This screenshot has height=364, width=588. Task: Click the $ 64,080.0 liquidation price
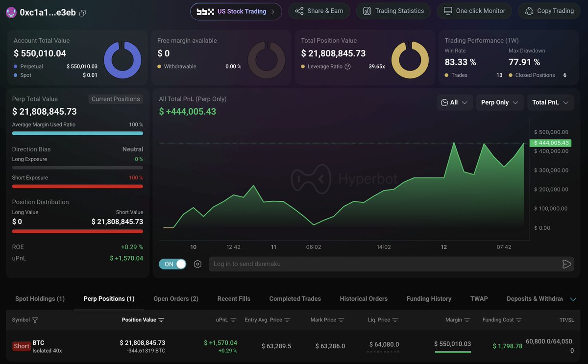384,344
